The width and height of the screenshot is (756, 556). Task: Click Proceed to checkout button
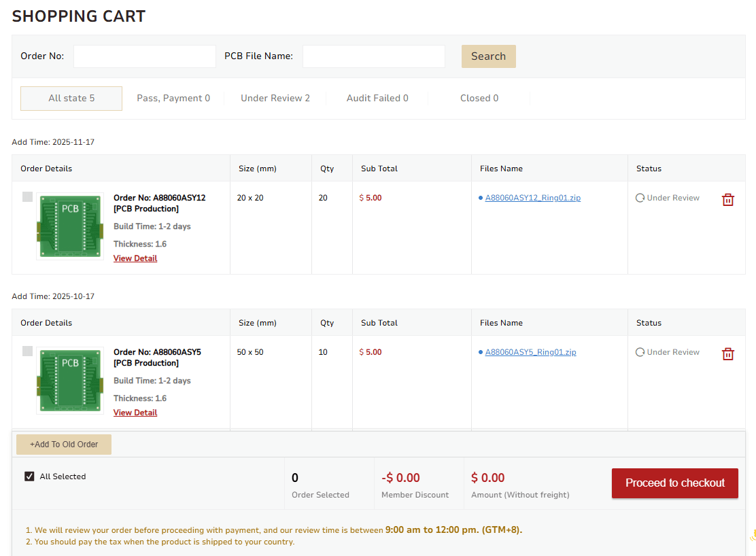(674, 483)
